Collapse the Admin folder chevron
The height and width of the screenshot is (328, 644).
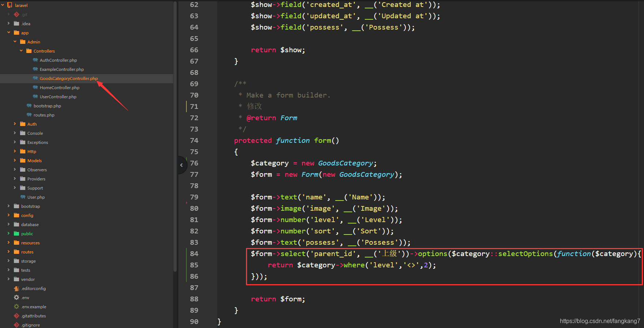pyautogui.click(x=15, y=42)
